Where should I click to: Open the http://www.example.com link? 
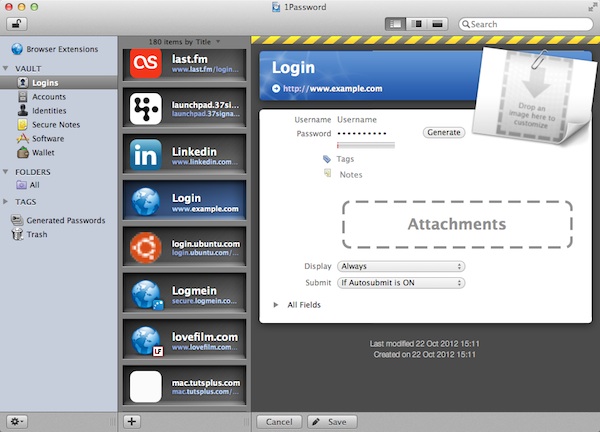[333, 88]
